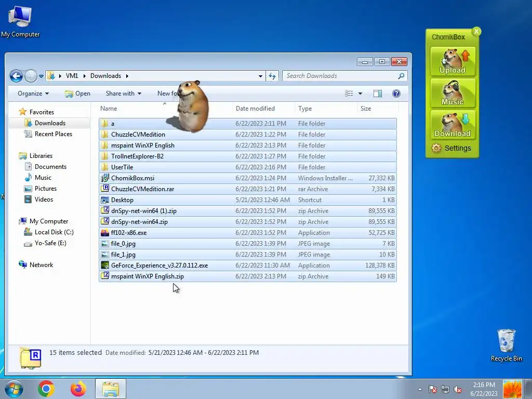The width and height of the screenshot is (532, 399).
Task: Click the ChomikBox Upload hamster button
Action: [453, 61]
